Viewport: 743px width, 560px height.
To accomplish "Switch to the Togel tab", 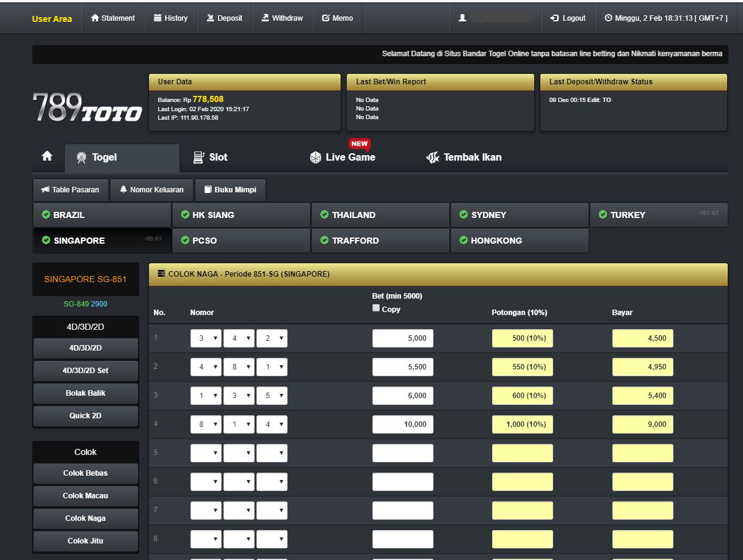I will (x=122, y=158).
